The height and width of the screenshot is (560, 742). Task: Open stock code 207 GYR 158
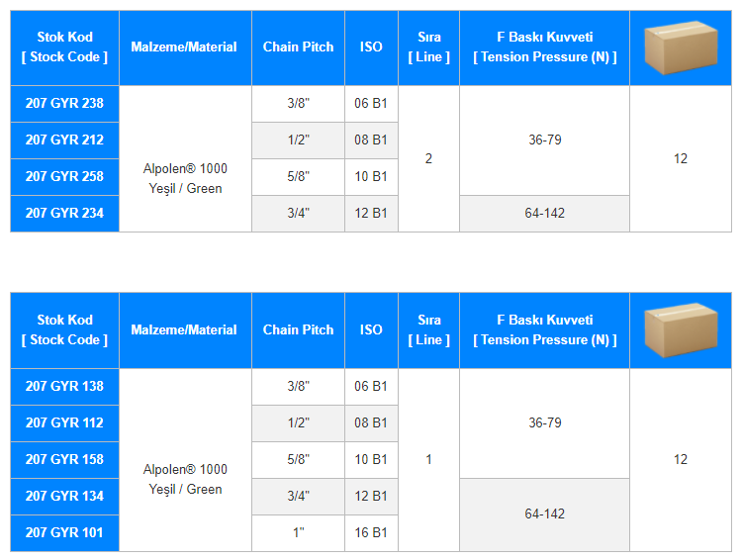[x=64, y=460]
